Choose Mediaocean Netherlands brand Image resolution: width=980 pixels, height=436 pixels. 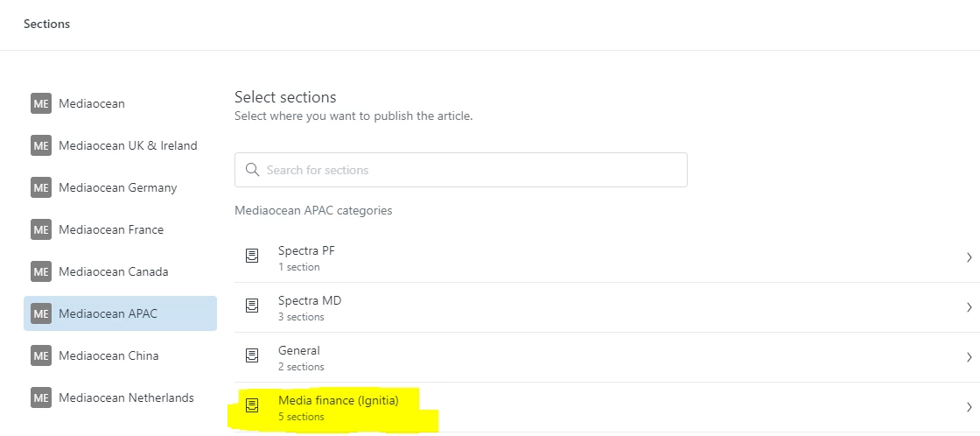coord(126,397)
